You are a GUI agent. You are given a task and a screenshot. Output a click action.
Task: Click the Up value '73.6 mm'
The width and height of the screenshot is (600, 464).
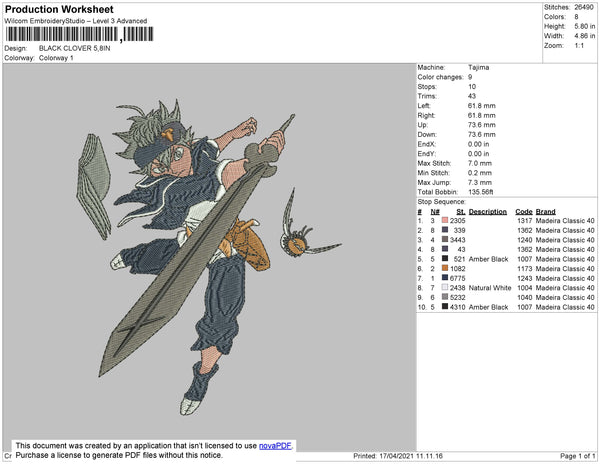coord(481,125)
